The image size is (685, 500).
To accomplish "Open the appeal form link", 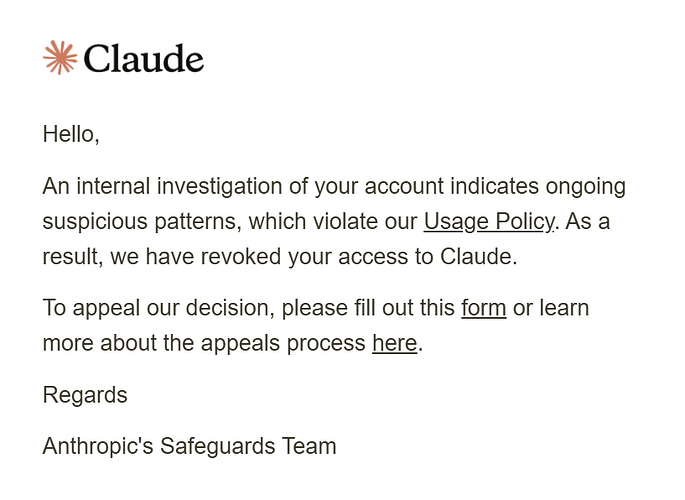I will (x=484, y=308).
